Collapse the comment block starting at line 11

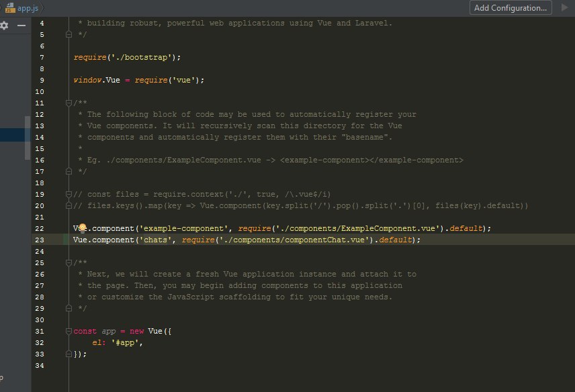click(x=69, y=103)
